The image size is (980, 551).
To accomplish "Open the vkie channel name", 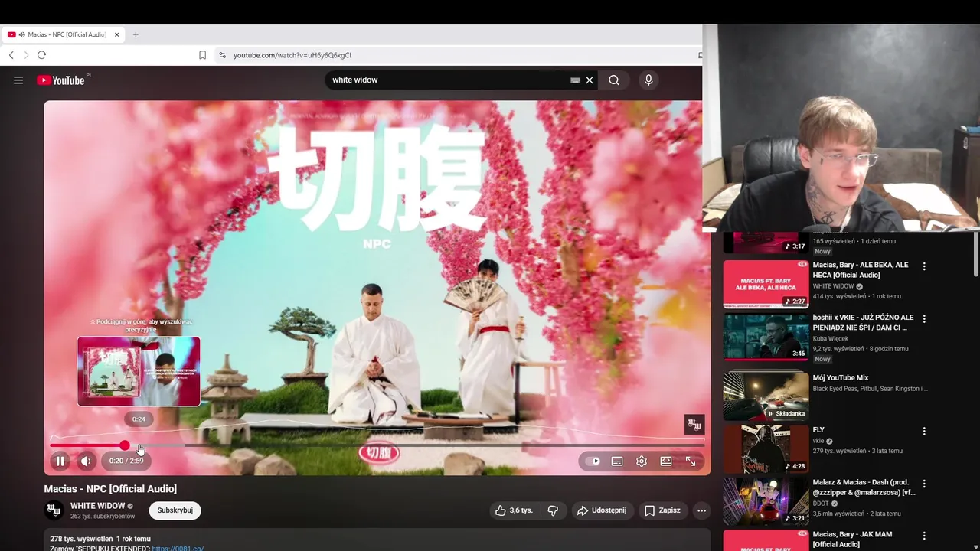I will point(819,441).
